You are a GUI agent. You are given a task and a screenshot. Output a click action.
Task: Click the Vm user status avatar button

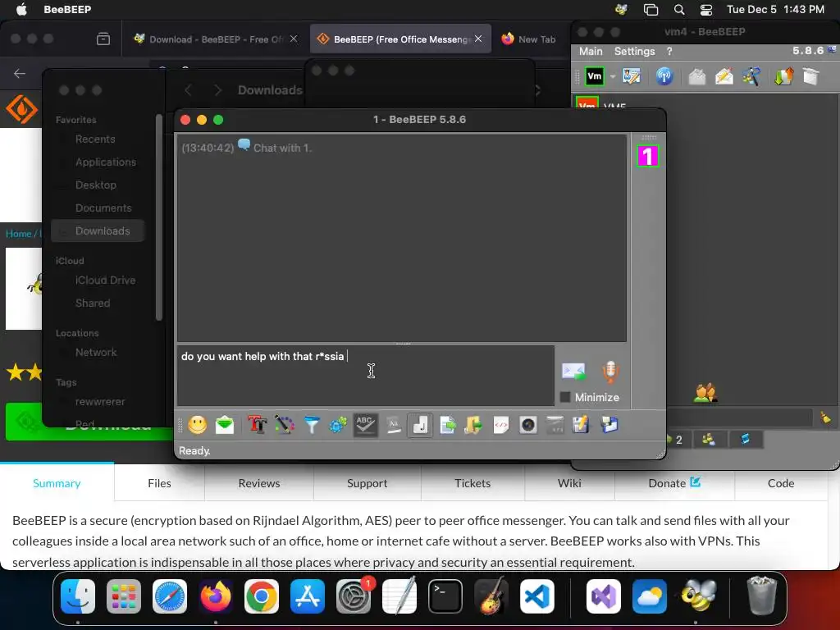tap(594, 76)
